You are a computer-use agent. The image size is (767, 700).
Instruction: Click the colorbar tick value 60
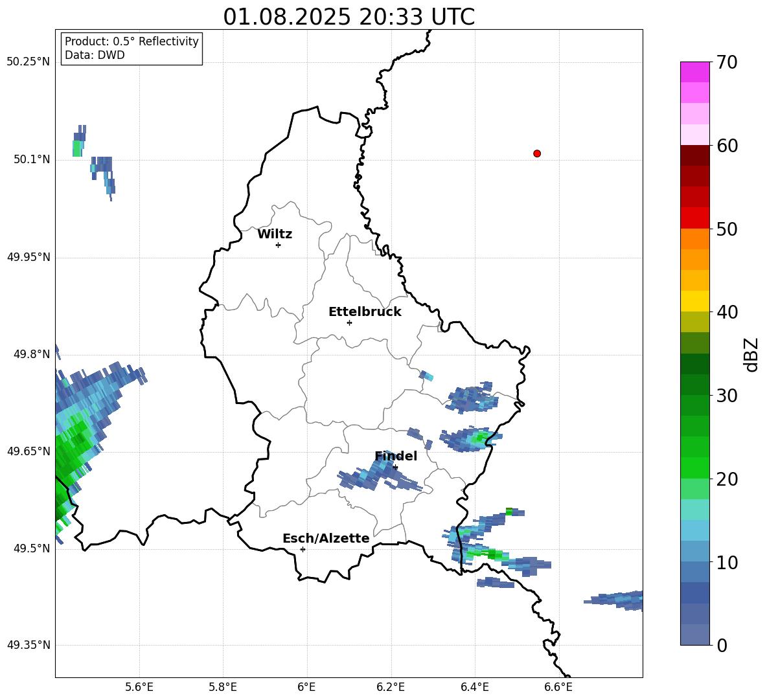click(727, 146)
